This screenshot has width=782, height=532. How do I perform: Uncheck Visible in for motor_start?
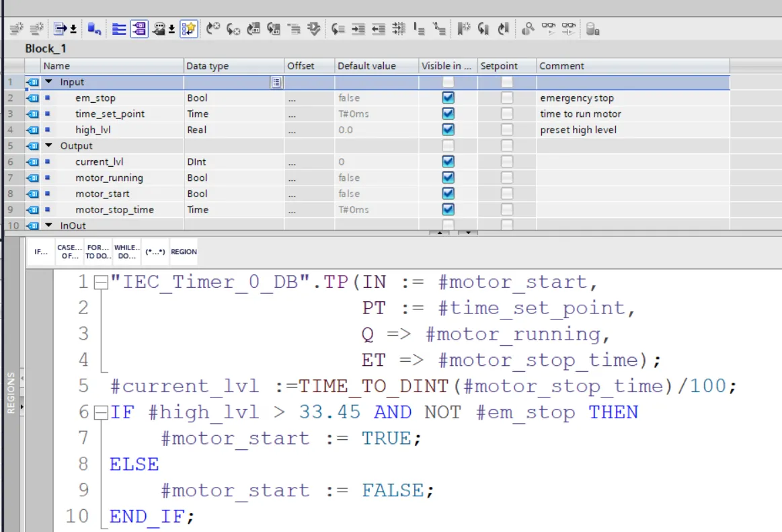coord(448,194)
